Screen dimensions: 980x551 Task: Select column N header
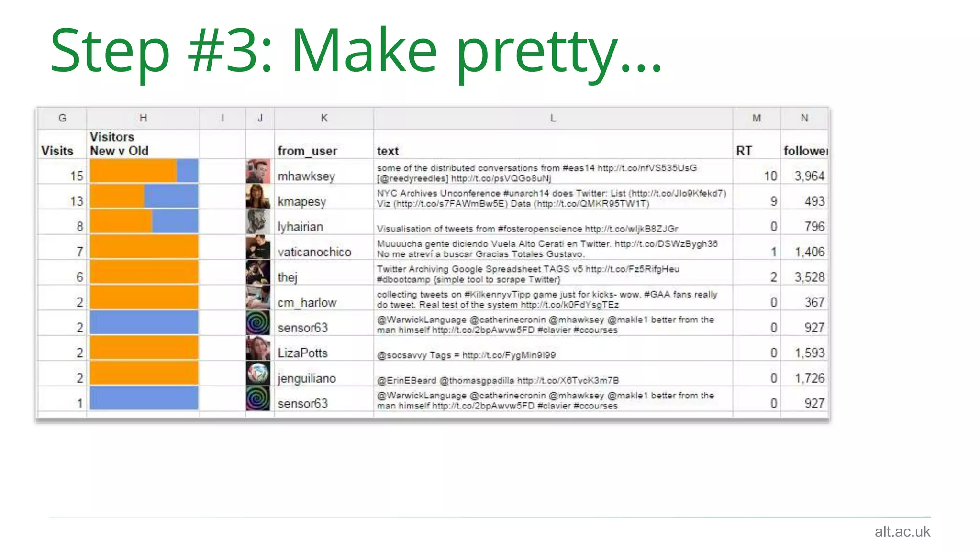coord(804,118)
